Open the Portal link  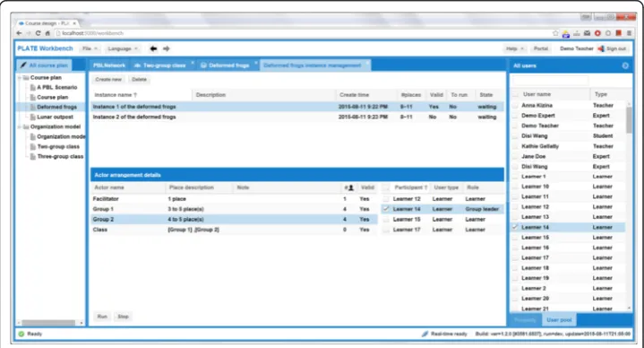click(540, 48)
